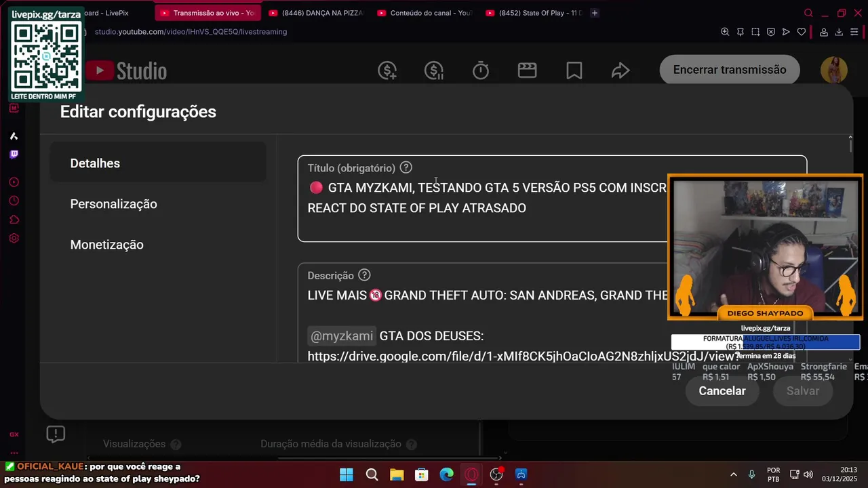The width and height of the screenshot is (868, 488).
Task: Click the ad blocker shield icon
Action: point(771,32)
